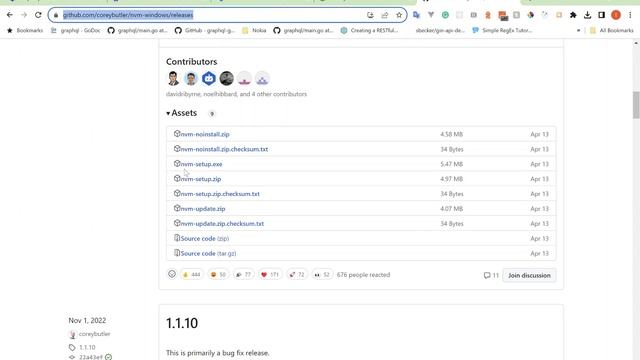Open the Nokia bookmark folder
The height and width of the screenshot is (360, 640).
254,30
